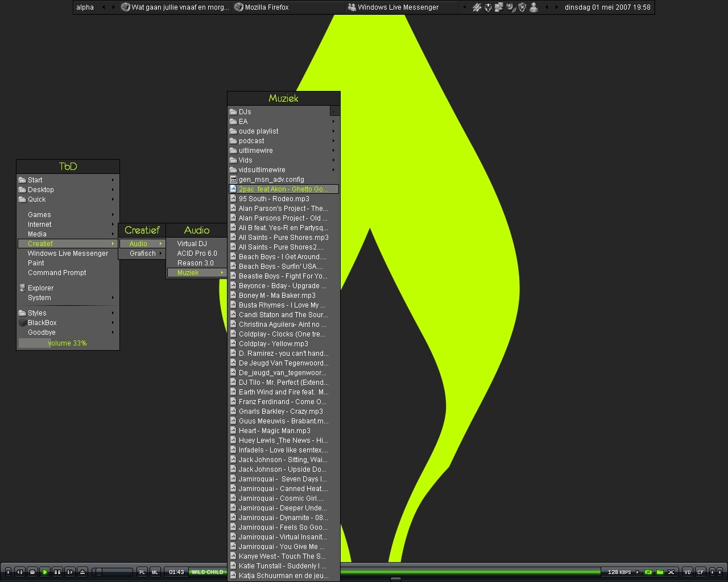728x582 pixels.
Task: Expand the Games submenu arrow
Action: [x=113, y=215]
